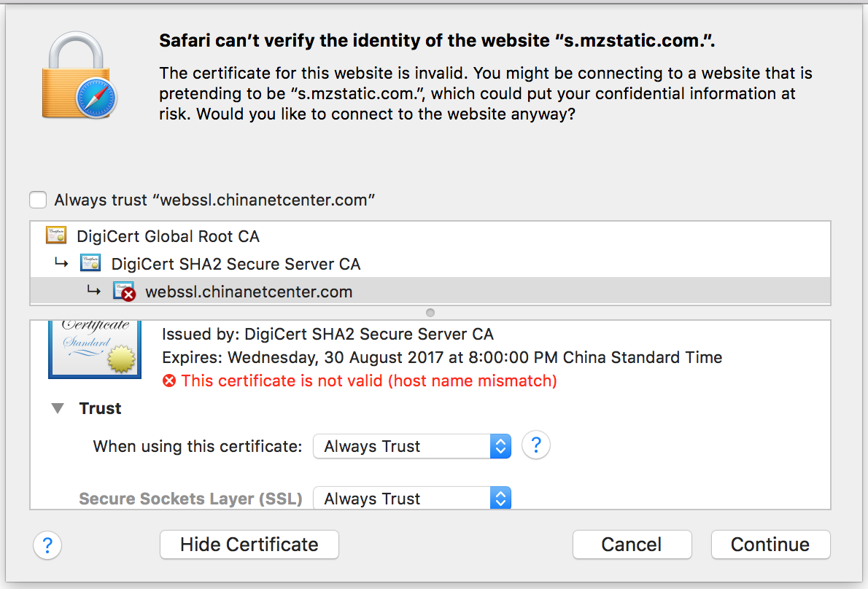868x589 pixels.
Task: Select DigiCert SHA2 Secure Server CA row
Action: coord(236,263)
